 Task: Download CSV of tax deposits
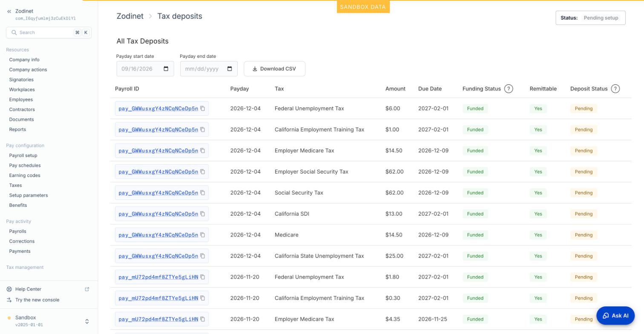274,69
